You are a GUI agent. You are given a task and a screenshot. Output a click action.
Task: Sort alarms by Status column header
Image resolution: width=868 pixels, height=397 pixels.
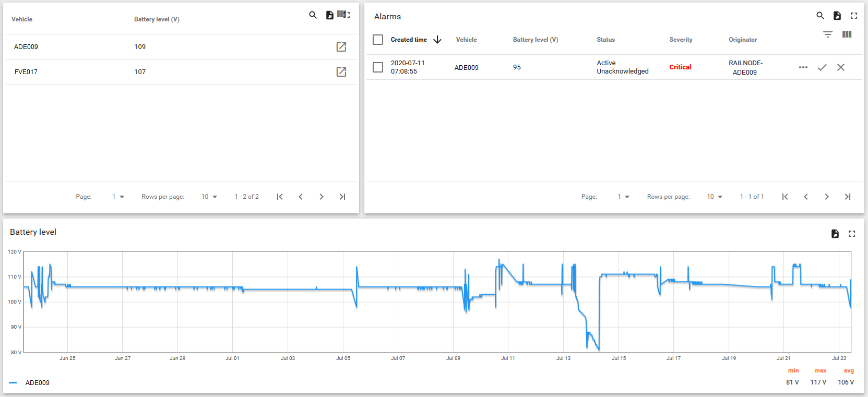pyautogui.click(x=605, y=40)
